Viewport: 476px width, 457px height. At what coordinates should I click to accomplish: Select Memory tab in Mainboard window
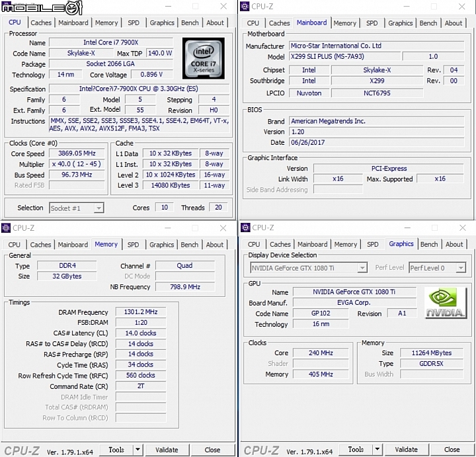345,23
